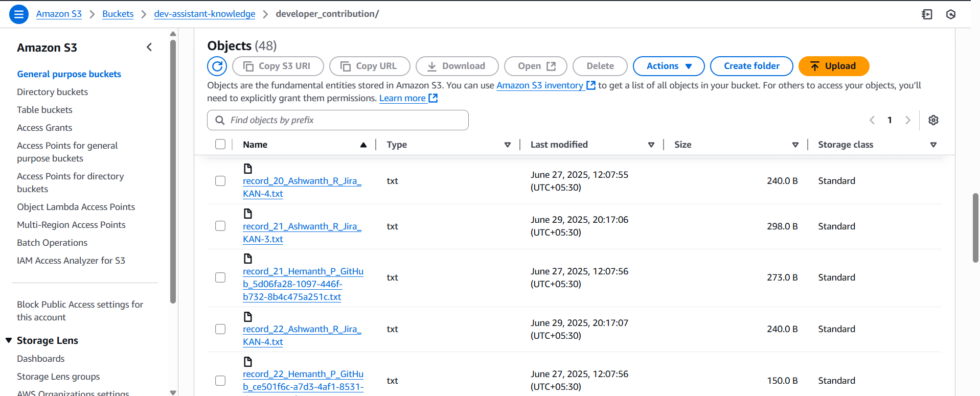Image resolution: width=980 pixels, height=396 pixels.
Task: Click the Upload button
Action: click(834, 66)
